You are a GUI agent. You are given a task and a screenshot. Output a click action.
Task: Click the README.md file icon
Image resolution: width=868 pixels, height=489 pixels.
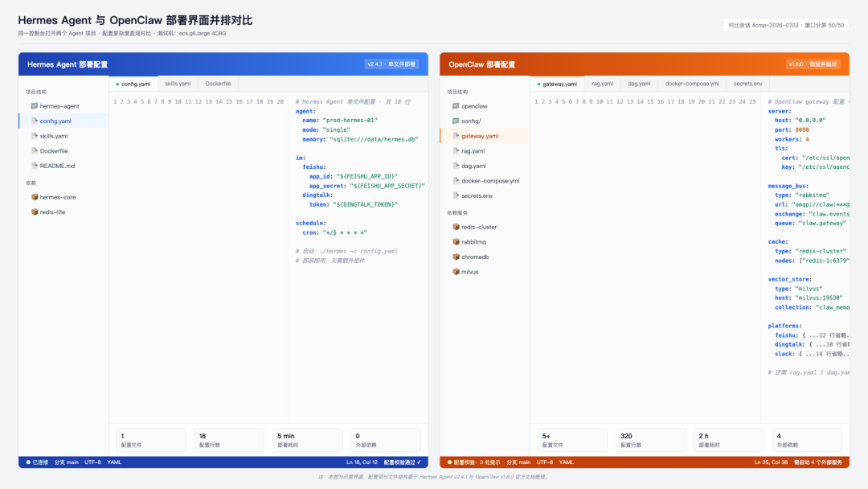[35, 166]
